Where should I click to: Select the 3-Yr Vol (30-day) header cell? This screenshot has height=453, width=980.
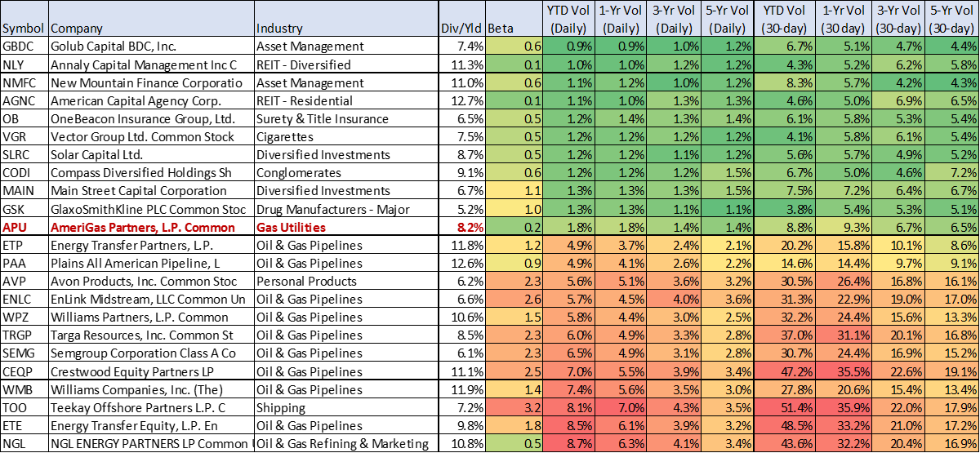click(898, 20)
